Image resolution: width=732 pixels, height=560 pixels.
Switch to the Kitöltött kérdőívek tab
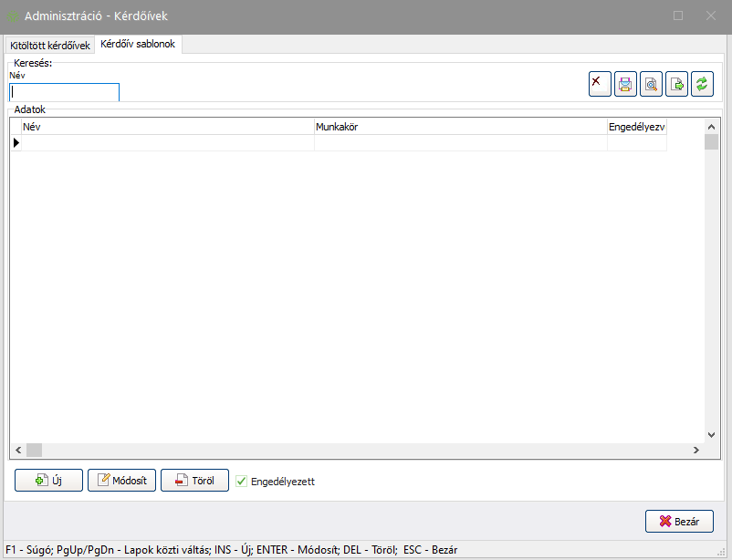[49, 45]
